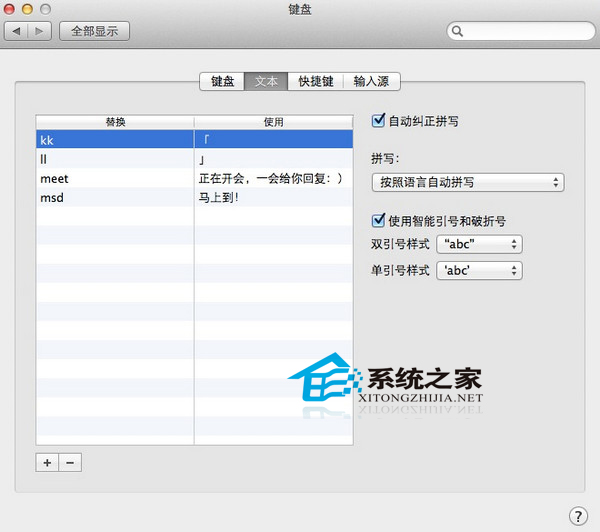Click the 马上到! replacement text
The width and height of the screenshot is (600, 532).
pyautogui.click(x=218, y=198)
